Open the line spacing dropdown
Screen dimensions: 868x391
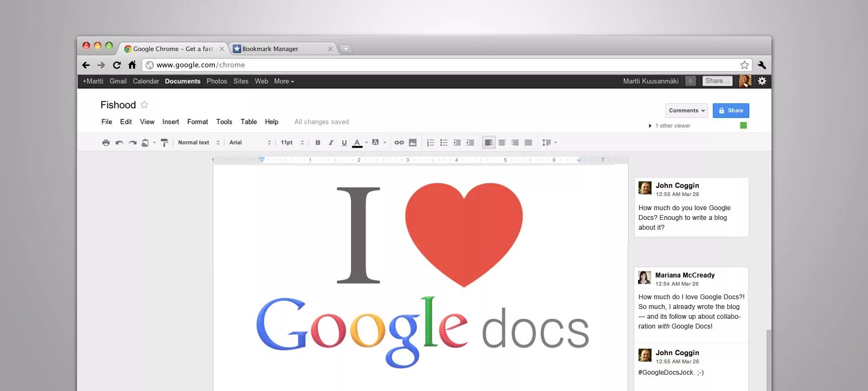point(550,143)
